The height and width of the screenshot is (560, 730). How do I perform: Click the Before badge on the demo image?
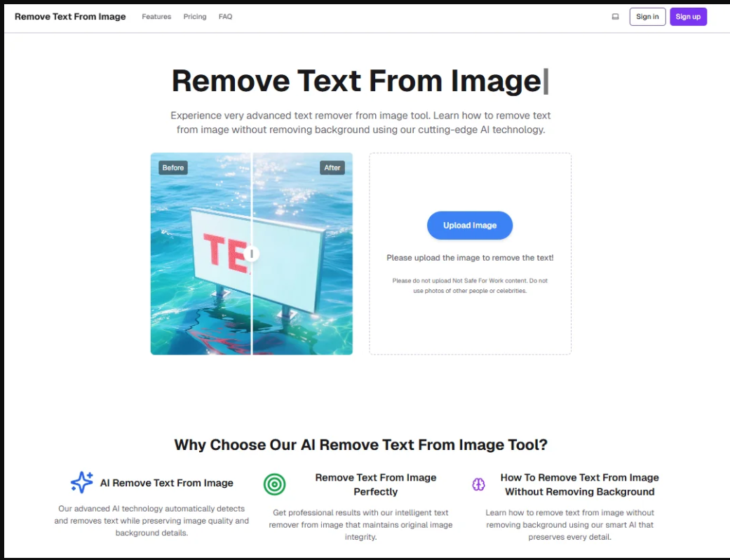coord(173,168)
